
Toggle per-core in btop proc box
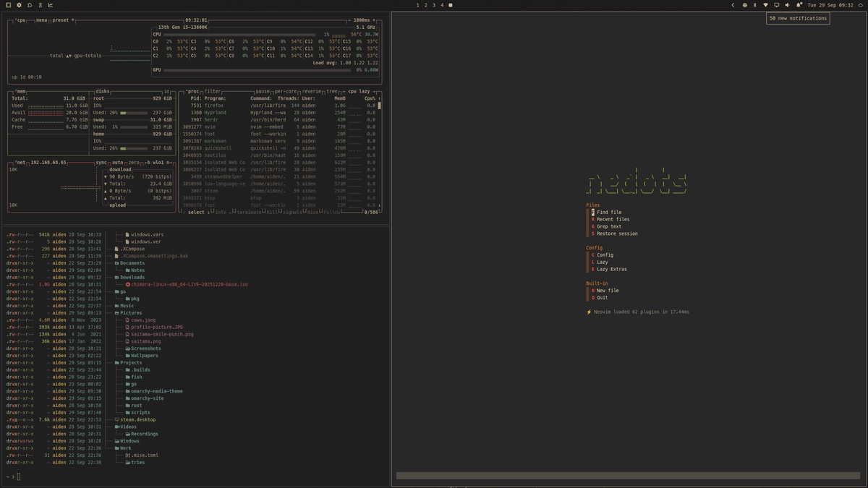click(286, 92)
